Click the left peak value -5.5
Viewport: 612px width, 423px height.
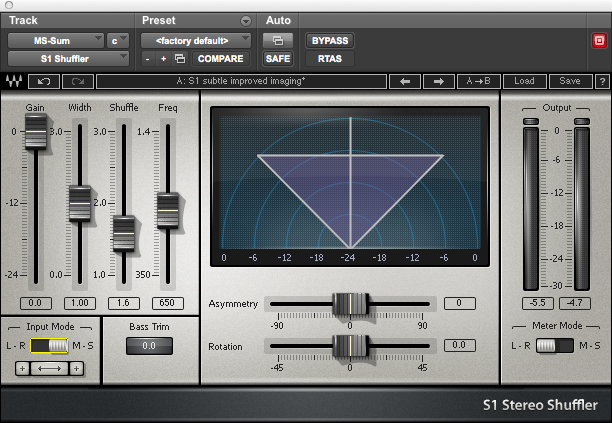[538, 303]
